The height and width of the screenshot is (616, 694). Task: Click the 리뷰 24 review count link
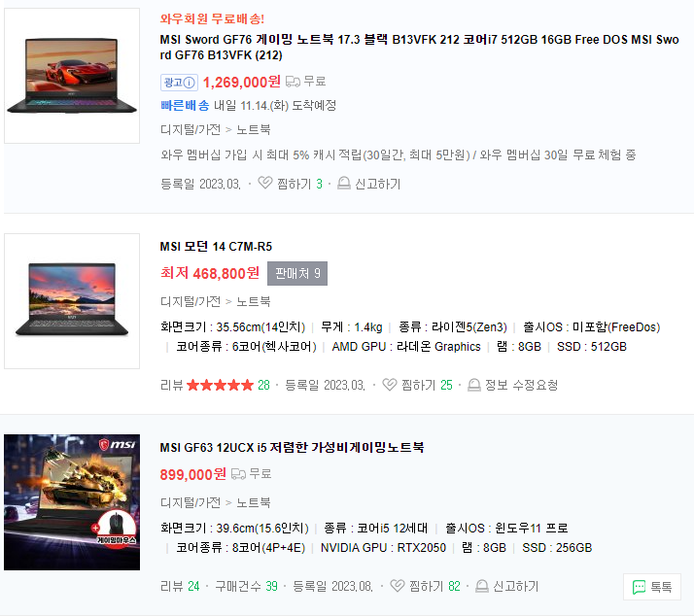tap(180, 586)
